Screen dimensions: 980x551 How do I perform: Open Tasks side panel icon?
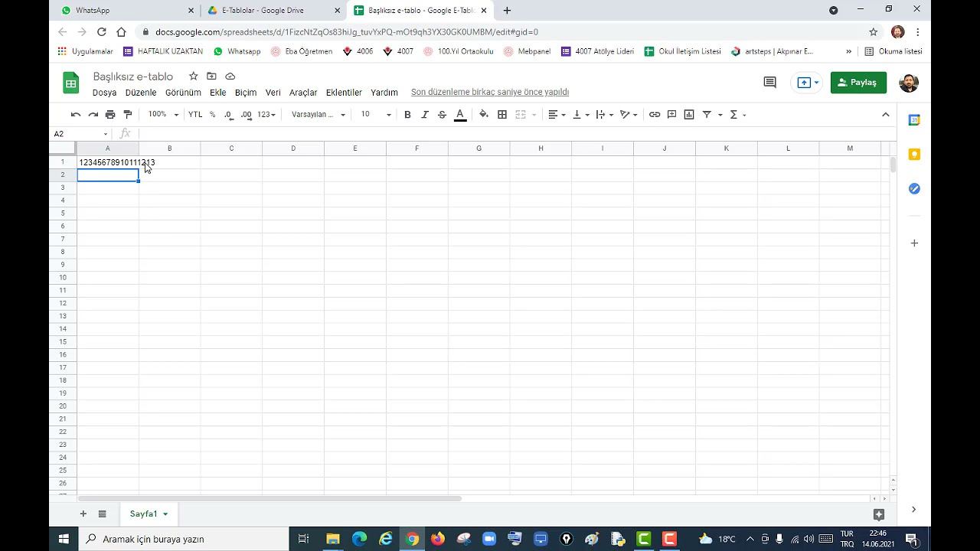[914, 189]
